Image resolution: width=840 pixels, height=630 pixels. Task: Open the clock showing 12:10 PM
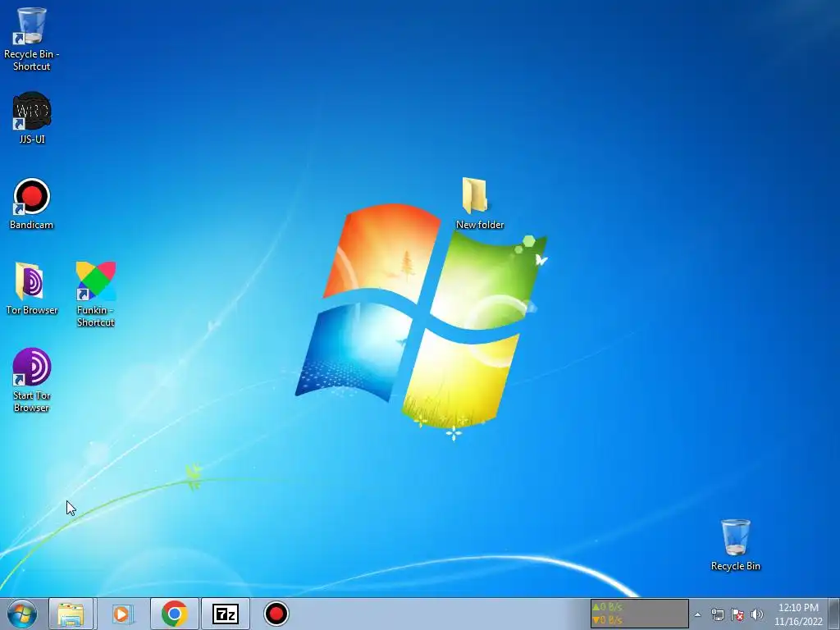tap(798, 614)
